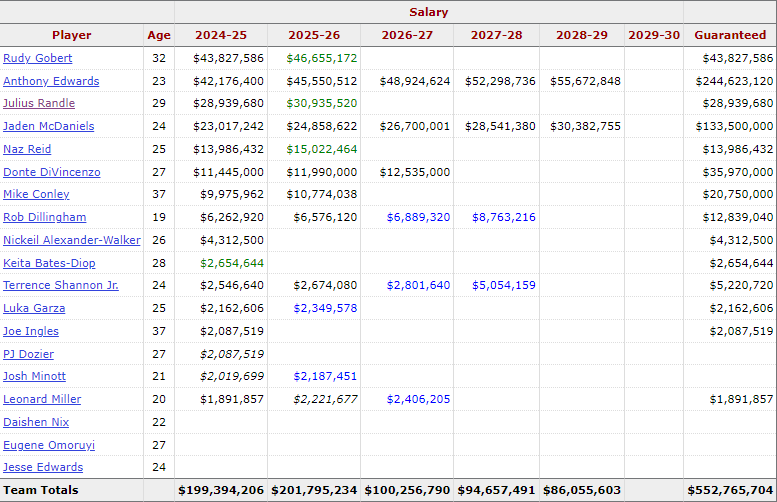This screenshot has width=777, height=502.
Task: Open Anthony Edwards player link
Action: tap(51, 81)
